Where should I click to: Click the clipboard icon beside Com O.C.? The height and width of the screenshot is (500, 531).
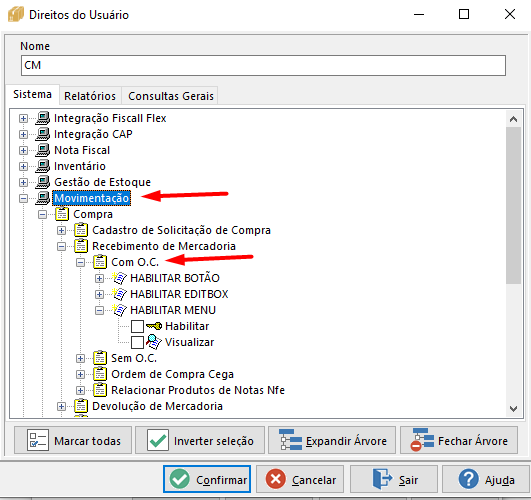pyautogui.click(x=100, y=262)
